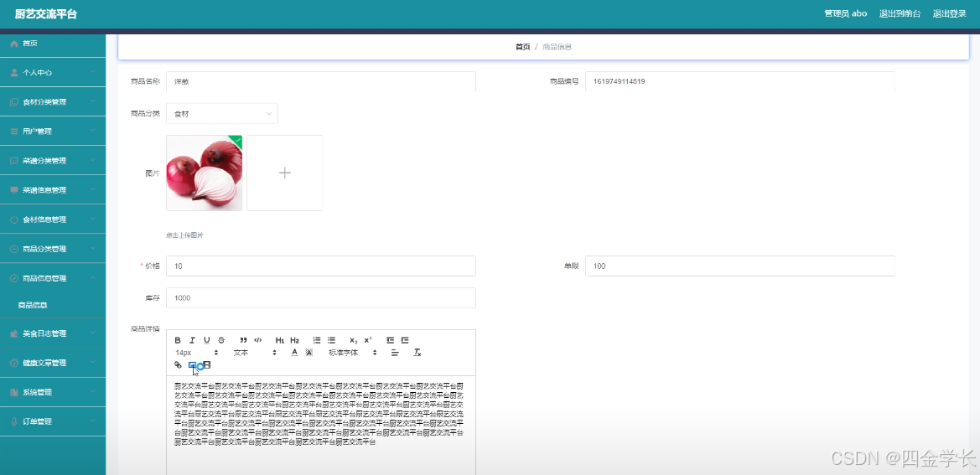The width and height of the screenshot is (980, 475).
Task: Insert a hyperlink in the editor
Action: click(178, 365)
